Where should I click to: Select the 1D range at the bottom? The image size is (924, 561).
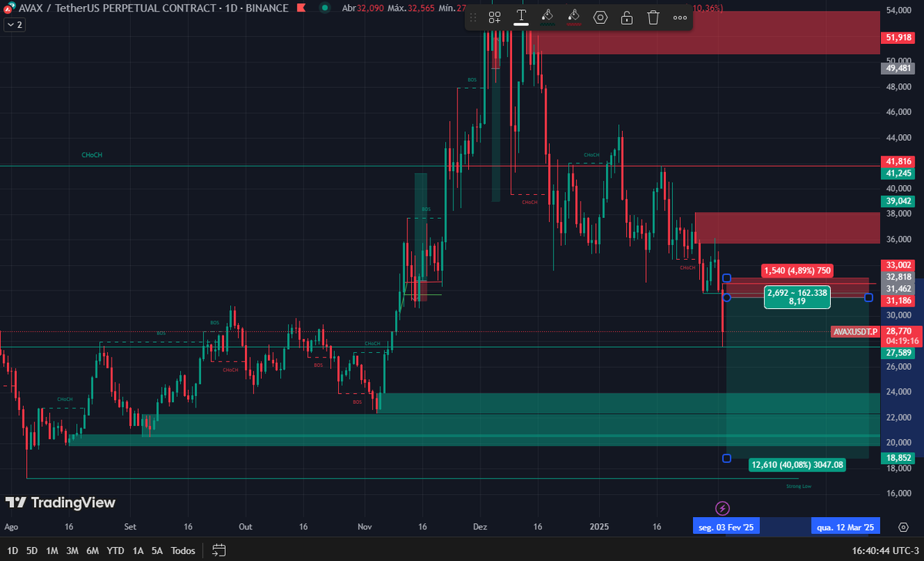tap(11, 550)
